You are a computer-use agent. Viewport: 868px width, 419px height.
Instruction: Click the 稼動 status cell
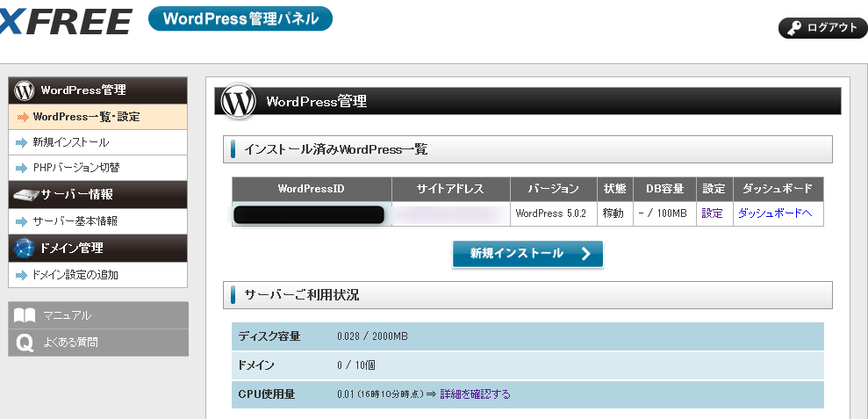(615, 214)
